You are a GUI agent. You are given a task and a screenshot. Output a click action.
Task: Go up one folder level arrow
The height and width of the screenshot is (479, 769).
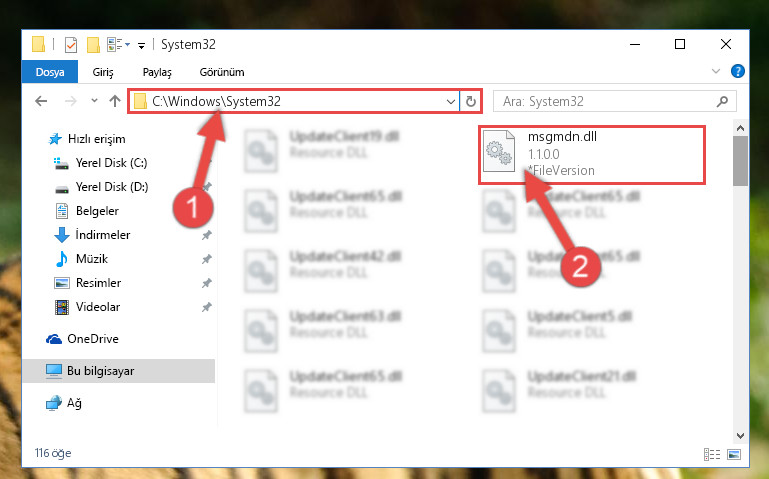(115, 101)
